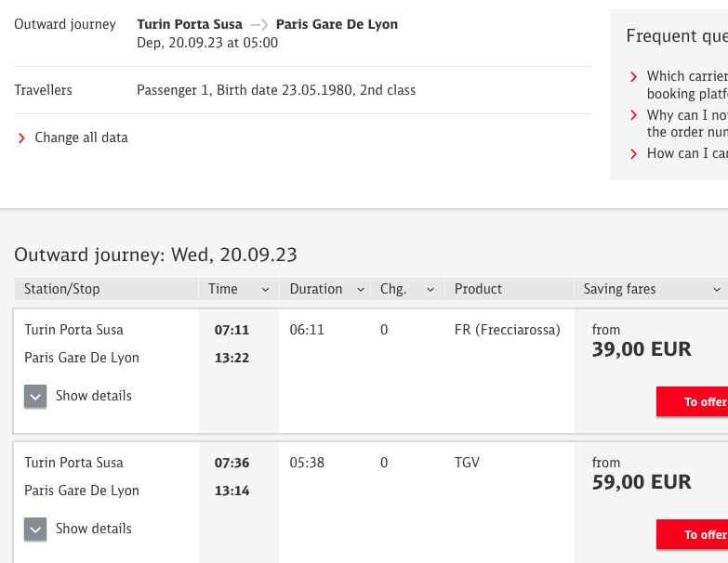This screenshot has height=563, width=728.
Task: Click 'Show details' text on Frecciarossa row
Action: tap(94, 396)
